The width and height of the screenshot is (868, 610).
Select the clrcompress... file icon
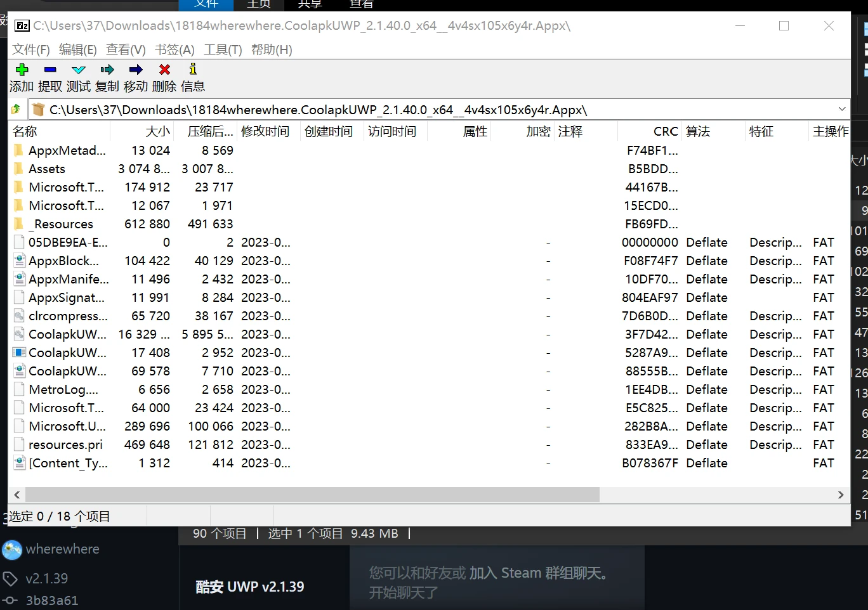coord(19,316)
